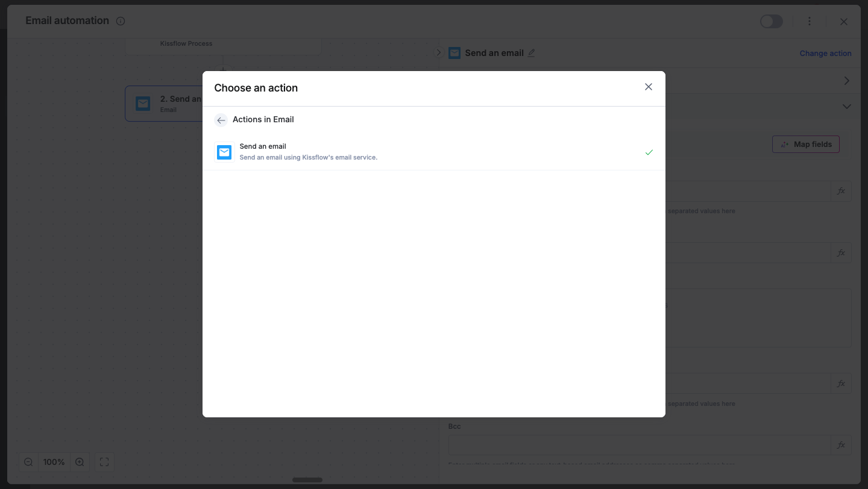Click the info icon next to Email automation
Screen dimensions: 868x489
[121, 21]
